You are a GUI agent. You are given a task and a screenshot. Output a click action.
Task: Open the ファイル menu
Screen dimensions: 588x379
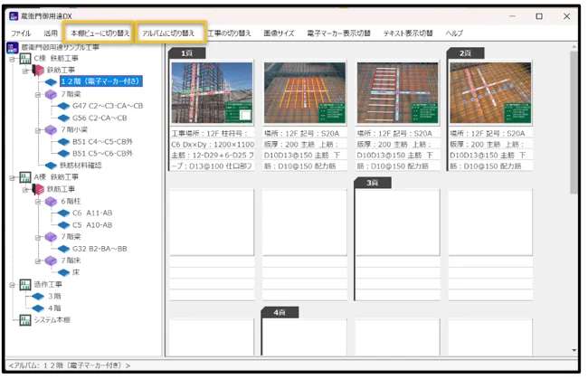(21, 33)
